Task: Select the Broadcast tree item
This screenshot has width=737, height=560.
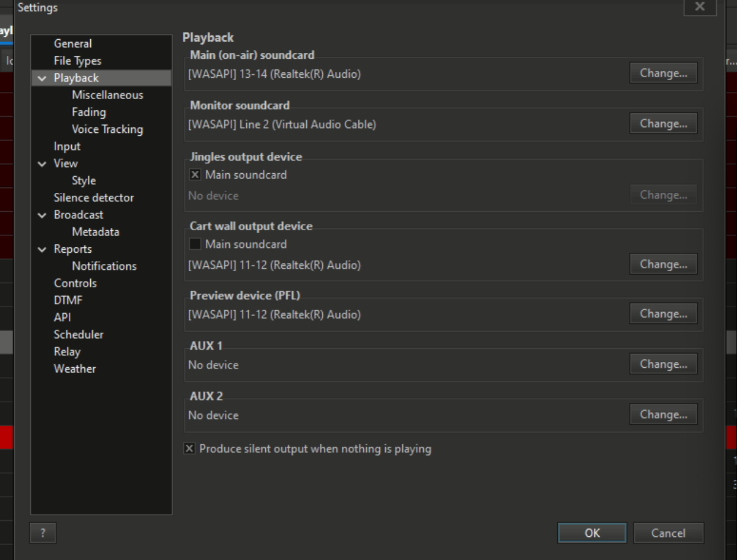Action: [79, 215]
